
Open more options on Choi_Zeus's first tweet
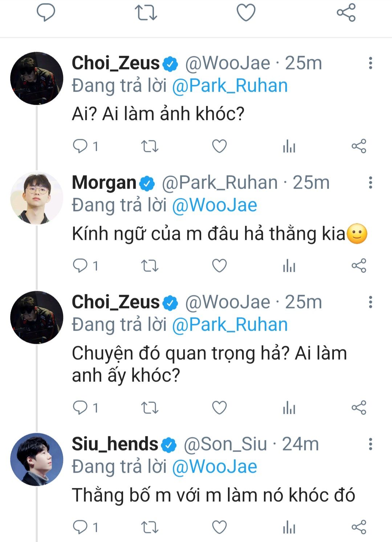point(370,63)
